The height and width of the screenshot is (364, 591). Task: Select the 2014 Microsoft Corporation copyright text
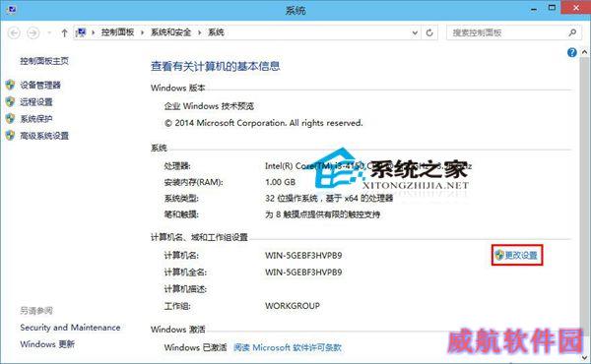coord(263,123)
